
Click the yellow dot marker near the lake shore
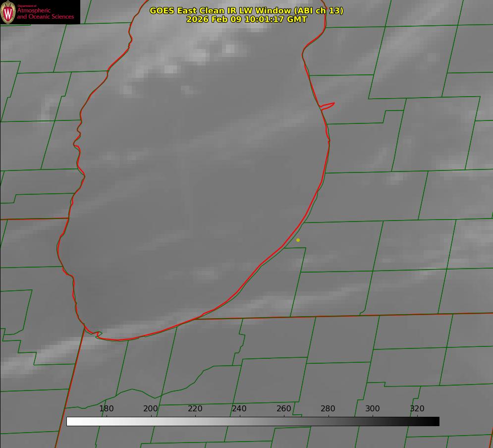click(298, 240)
